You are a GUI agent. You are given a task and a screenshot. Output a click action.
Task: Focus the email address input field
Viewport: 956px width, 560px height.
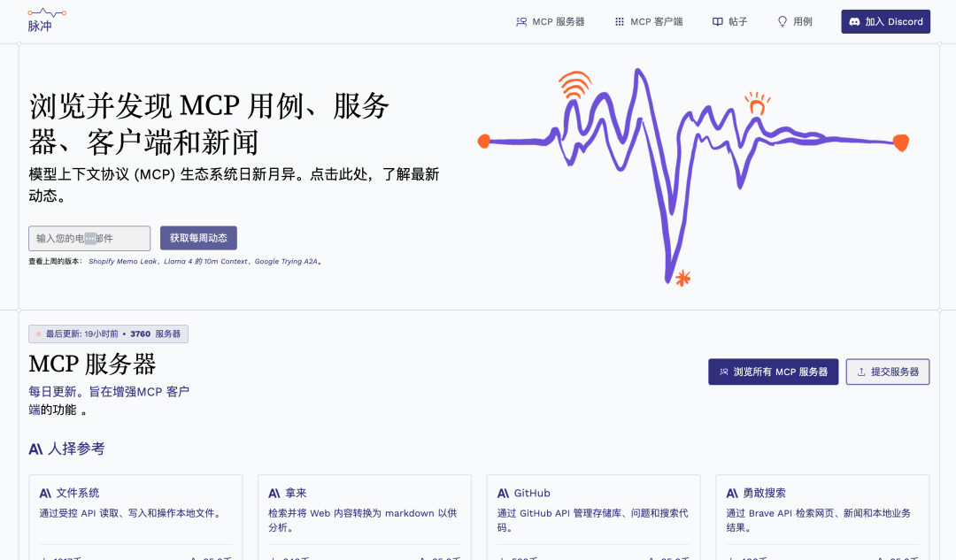point(89,238)
